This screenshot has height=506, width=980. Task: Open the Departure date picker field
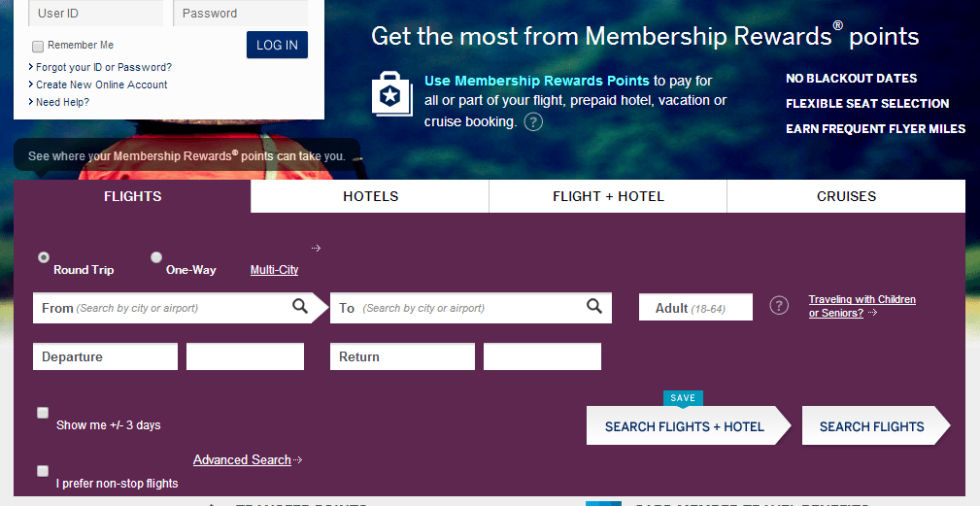(x=105, y=356)
